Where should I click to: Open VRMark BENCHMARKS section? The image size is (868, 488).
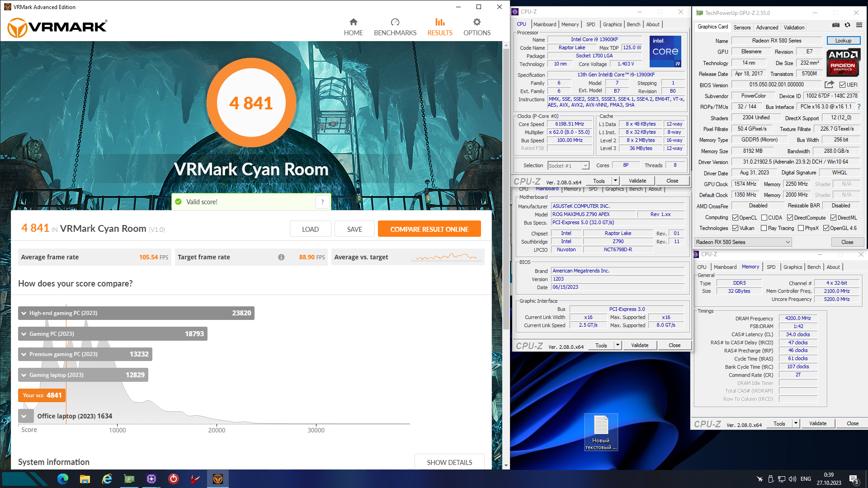tap(395, 27)
